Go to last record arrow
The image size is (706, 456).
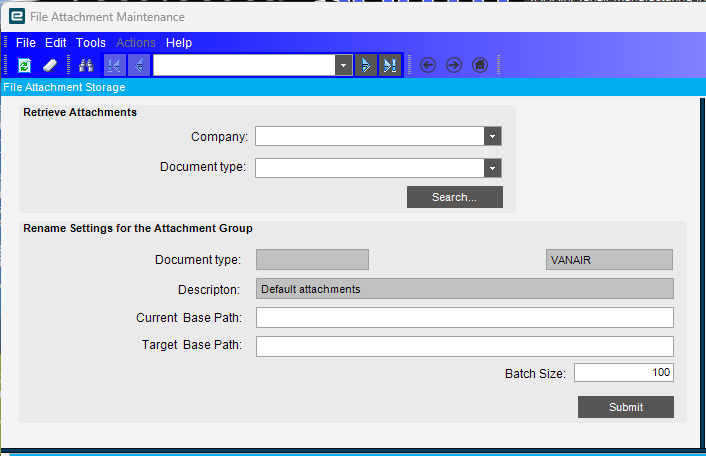[x=390, y=66]
